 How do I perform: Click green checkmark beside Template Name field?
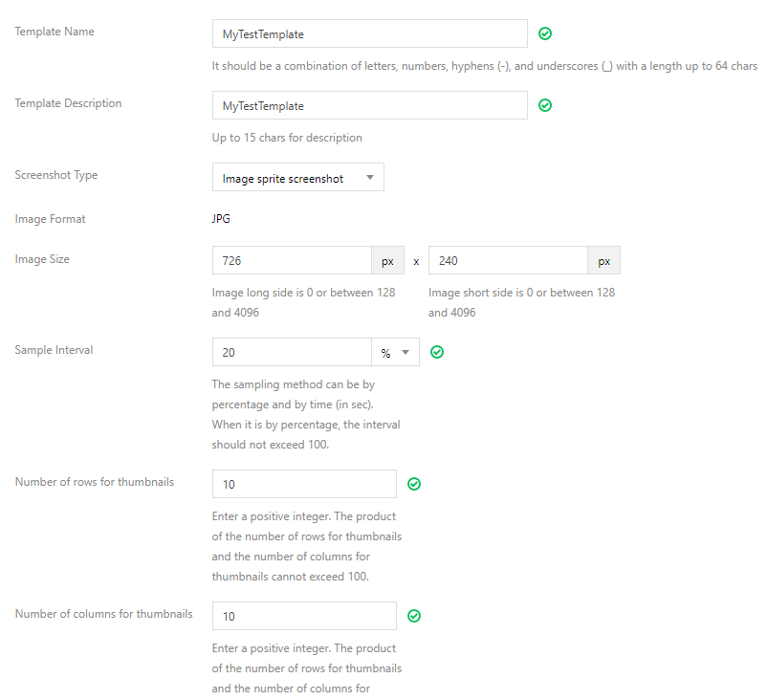pos(545,33)
